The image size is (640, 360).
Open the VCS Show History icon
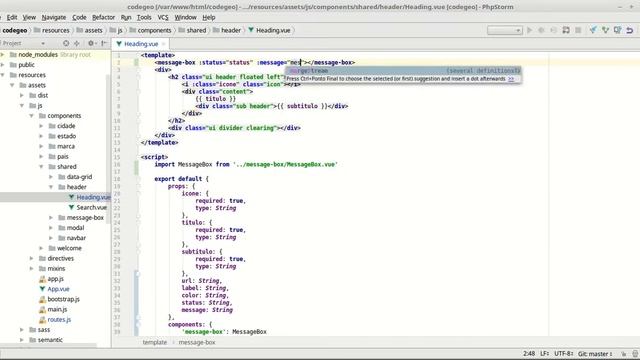[618, 30]
